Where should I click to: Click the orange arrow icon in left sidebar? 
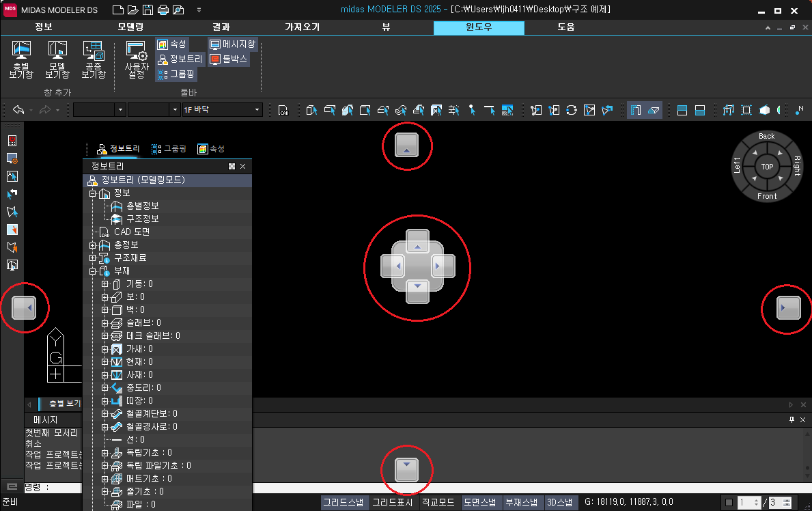click(12, 230)
